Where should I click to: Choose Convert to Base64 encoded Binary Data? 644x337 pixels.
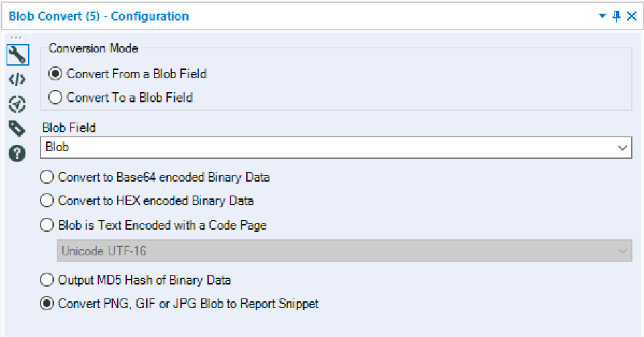47,178
